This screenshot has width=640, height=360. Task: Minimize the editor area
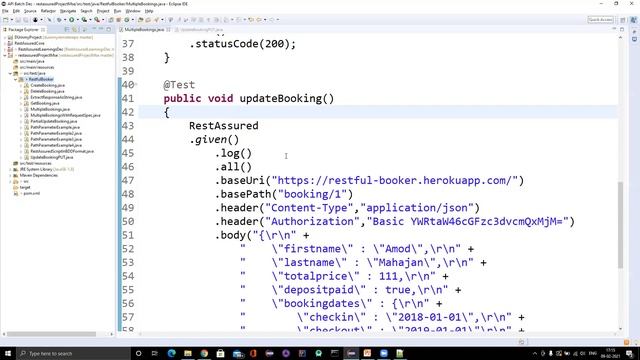point(614,29)
